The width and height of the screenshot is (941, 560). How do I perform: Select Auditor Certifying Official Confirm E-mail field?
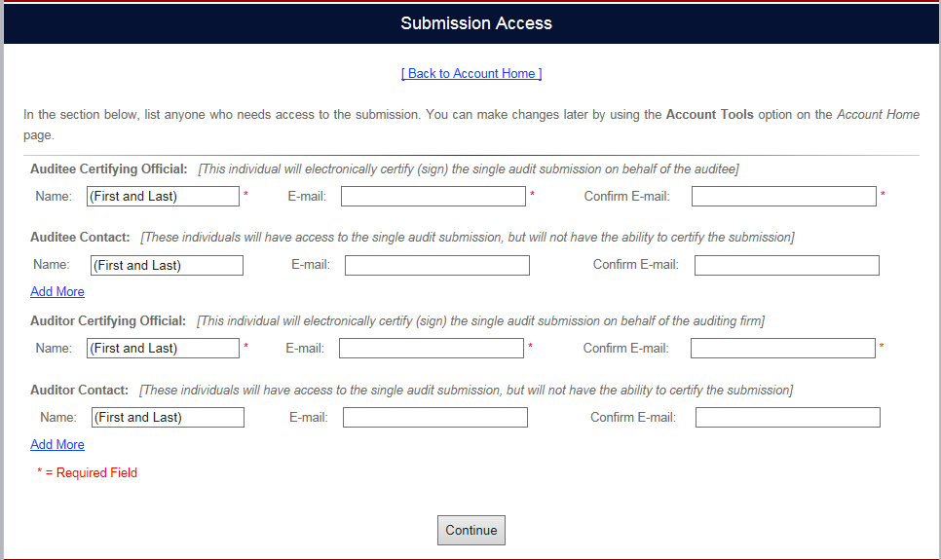782,349
